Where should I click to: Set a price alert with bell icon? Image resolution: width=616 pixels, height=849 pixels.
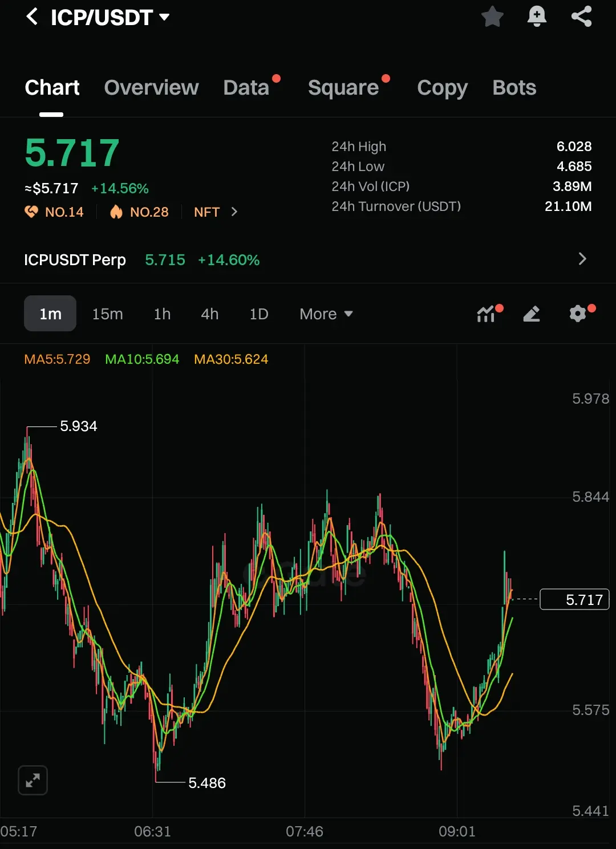[x=537, y=17]
